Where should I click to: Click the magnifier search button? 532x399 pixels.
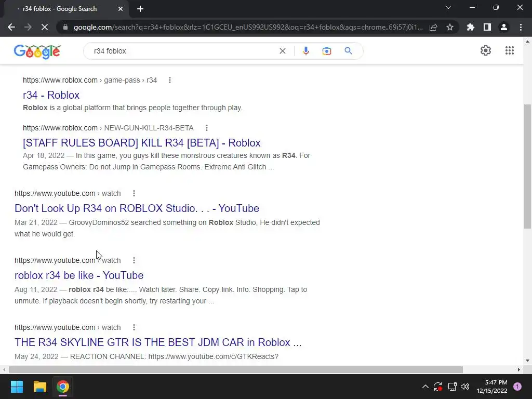click(x=348, y=51)
